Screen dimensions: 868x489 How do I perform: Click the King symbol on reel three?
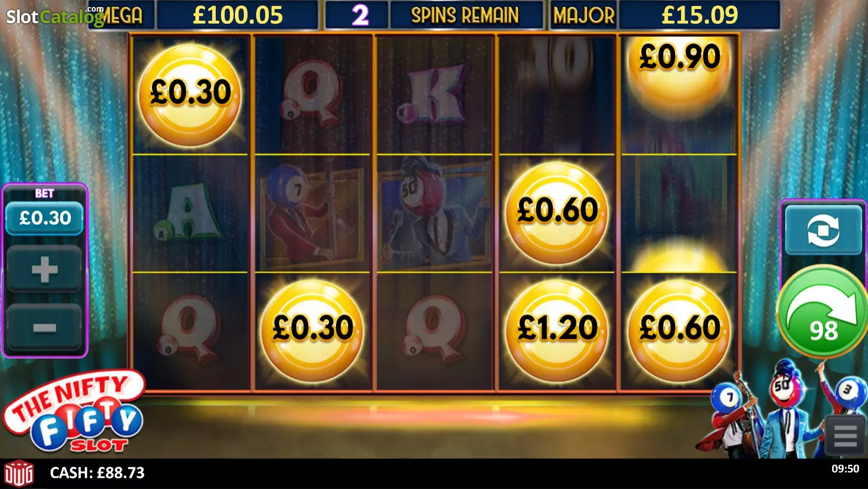pos(436,95)
